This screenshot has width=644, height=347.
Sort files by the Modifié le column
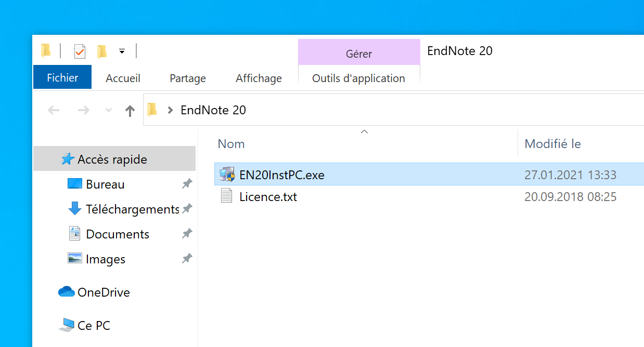(x=552, y=144)
